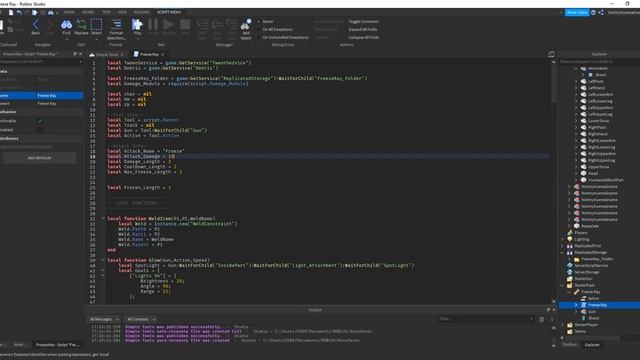
Task: Click the Play test icon
Action: coord(137,24)
